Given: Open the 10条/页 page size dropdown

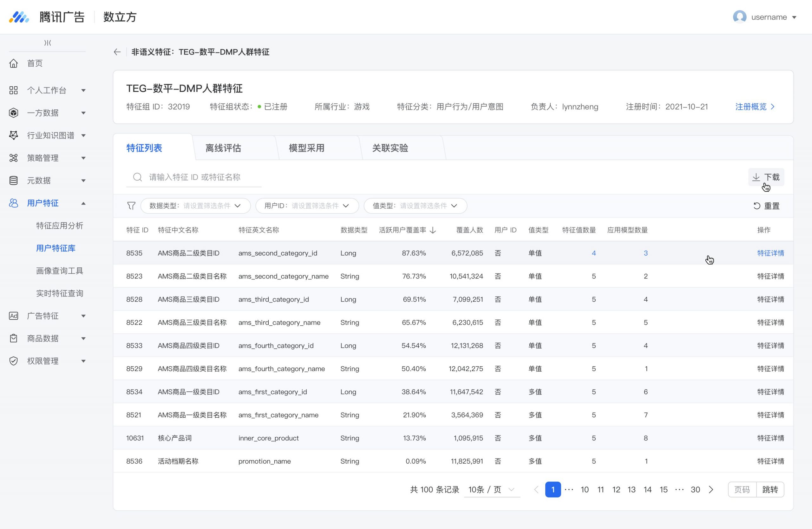Looking at the screenshot, I should click(492, 490).
